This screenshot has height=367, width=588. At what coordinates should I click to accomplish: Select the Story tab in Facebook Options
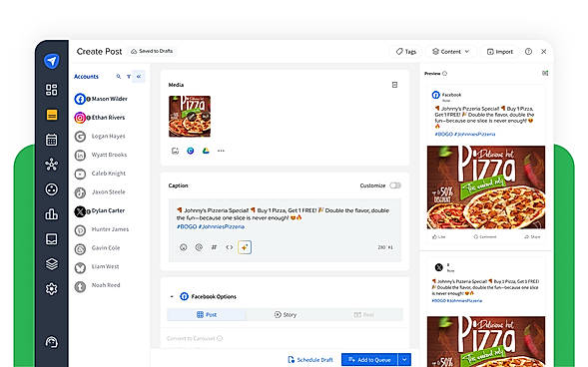click(286, 314)
